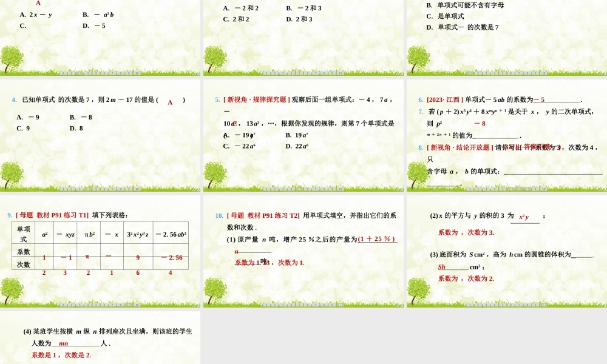
Task: Select option 'A. −9' in question 4
Action: coord(28,117)
